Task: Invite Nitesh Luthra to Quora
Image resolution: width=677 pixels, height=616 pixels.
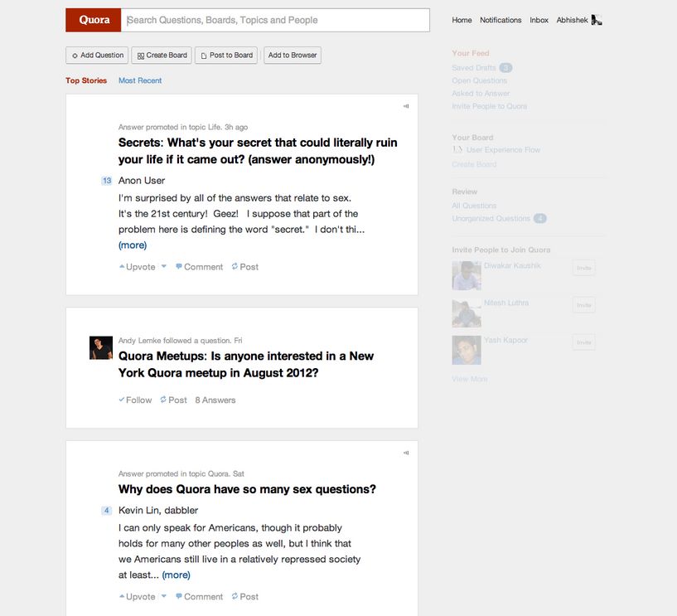Action: point(583,305)
